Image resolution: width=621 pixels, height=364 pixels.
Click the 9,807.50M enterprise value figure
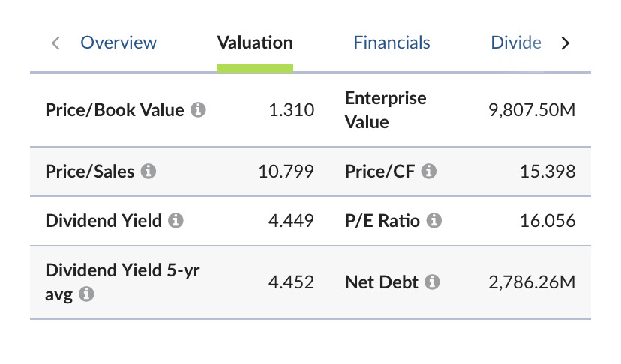pyautogui.click(x=532, y=110)
